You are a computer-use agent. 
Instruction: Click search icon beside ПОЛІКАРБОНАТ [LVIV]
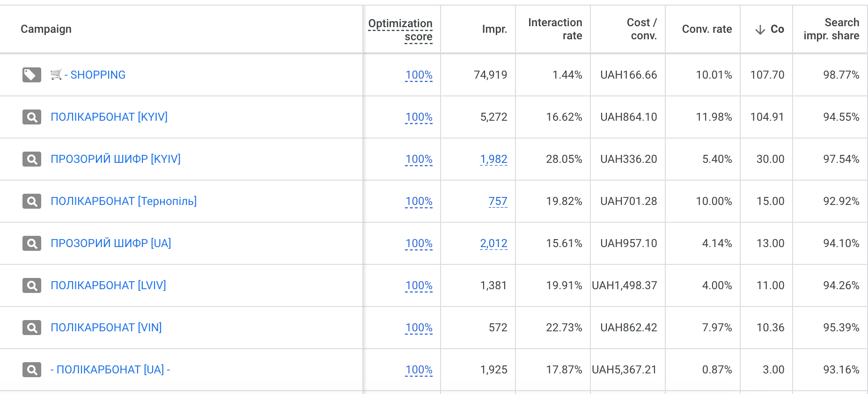click(x=32, y=285)
